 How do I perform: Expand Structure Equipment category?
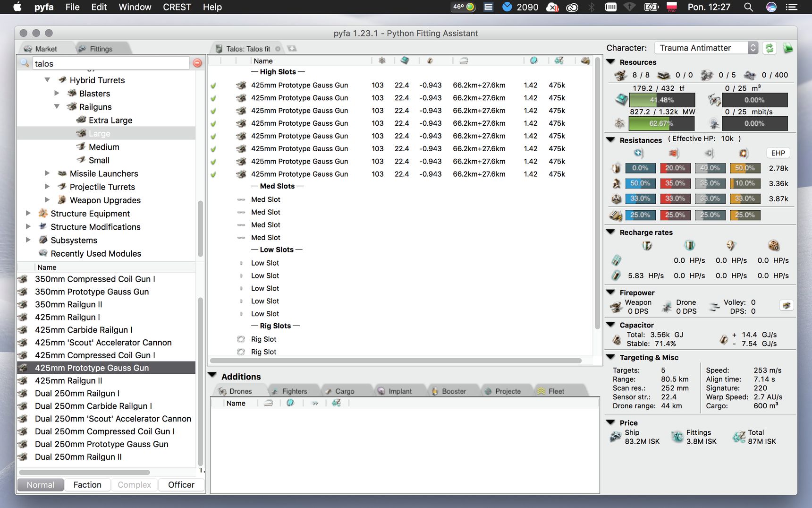click(x=28, y=213)
